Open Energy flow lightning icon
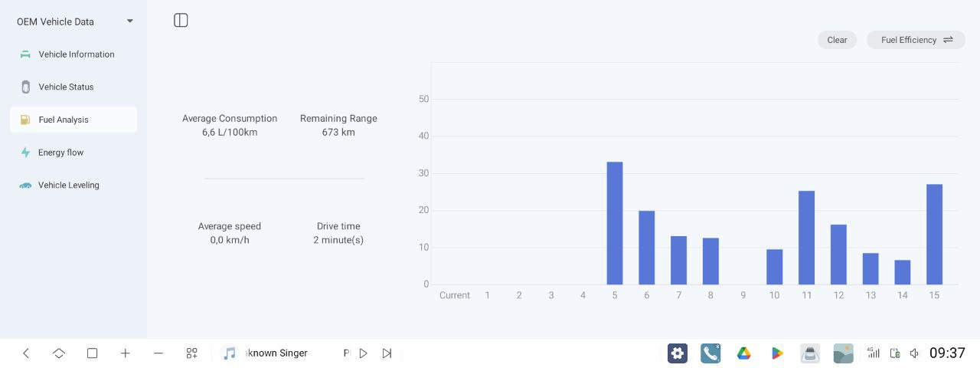This screenshot has width=980, height=368. [25, 153]
